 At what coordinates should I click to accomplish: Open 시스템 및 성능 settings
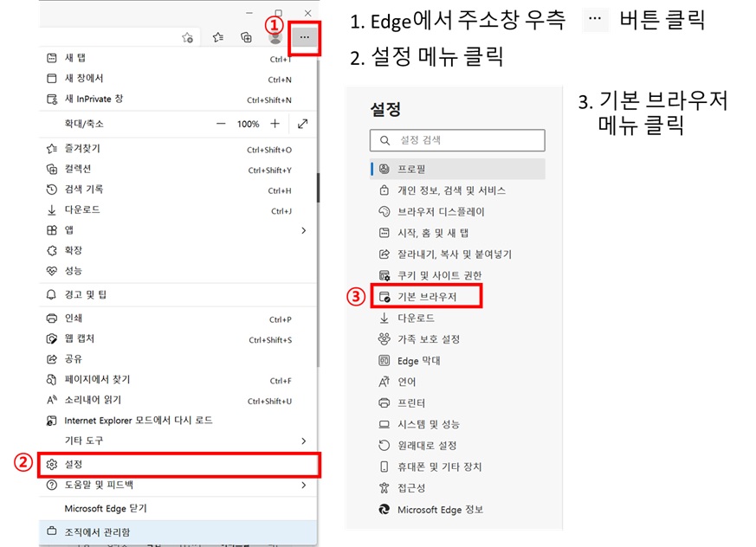(457, 424)
